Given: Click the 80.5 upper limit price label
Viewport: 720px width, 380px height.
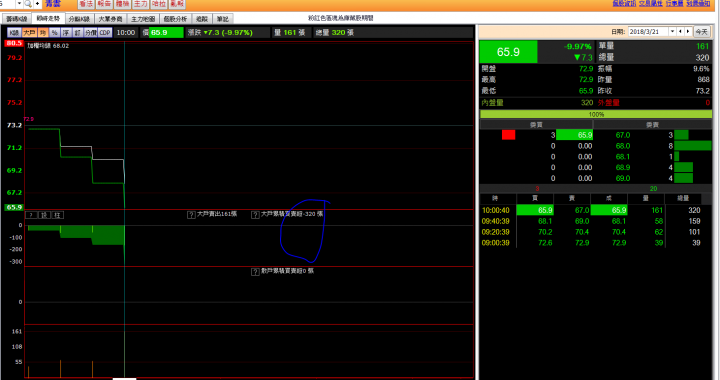Looking at the screenshot, I should (14, 44).
